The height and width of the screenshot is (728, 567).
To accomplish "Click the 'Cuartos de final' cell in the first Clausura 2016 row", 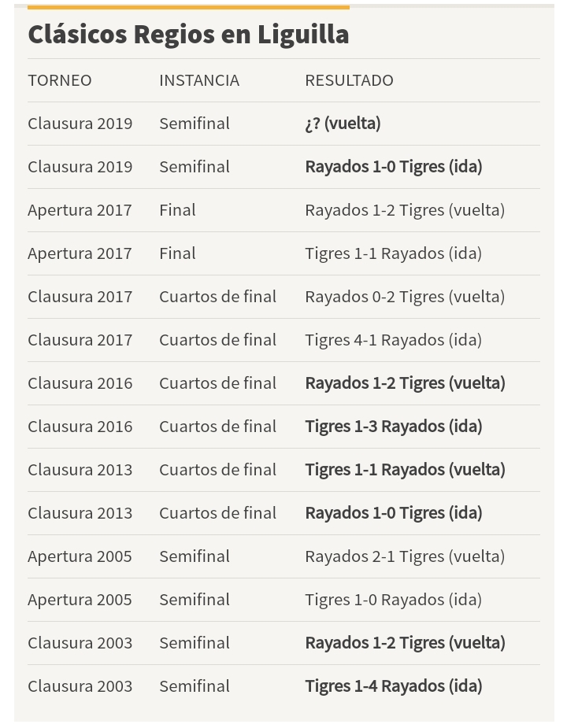I will (x=217, y=383).
